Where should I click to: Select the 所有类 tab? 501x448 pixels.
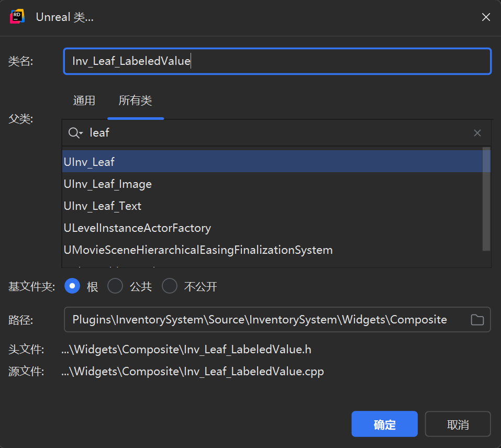pos(135,100)
